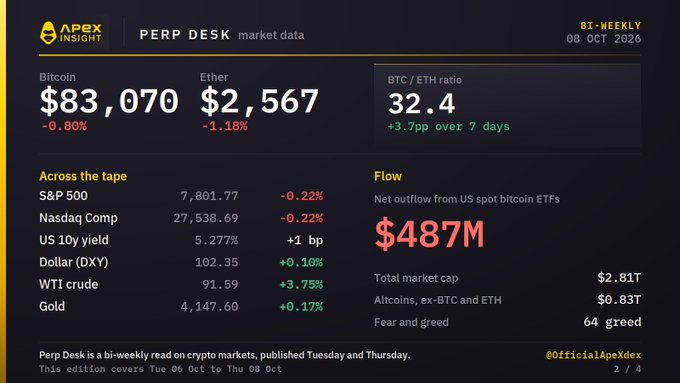Select the PERP DESK title text

[x=185, y=35]
